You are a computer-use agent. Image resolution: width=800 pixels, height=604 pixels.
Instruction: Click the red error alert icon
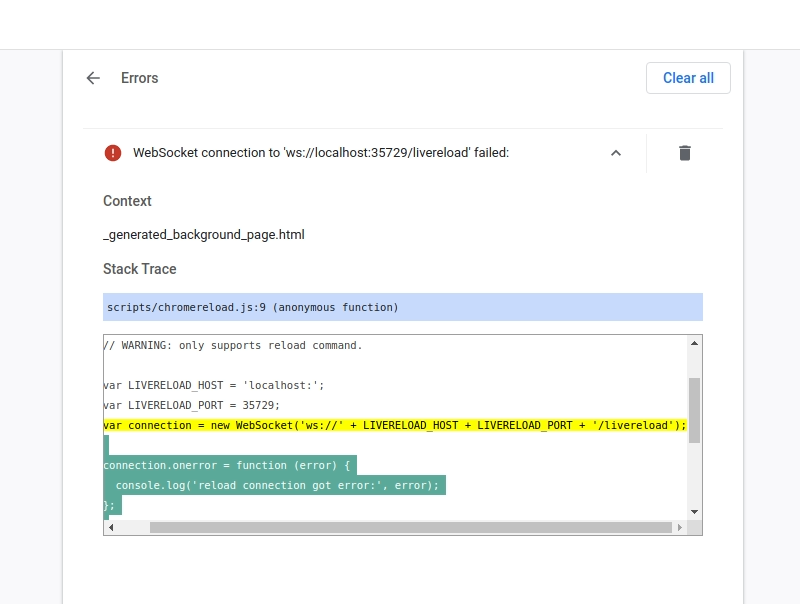click(113, 153)
